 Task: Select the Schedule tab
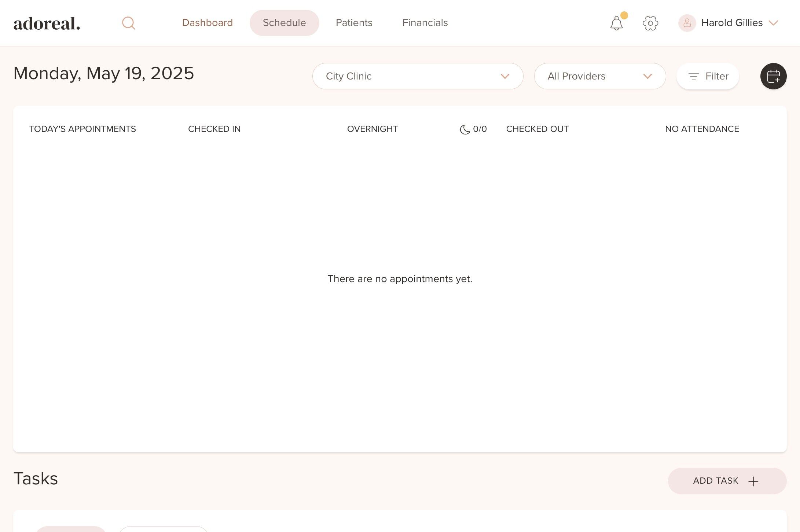[x=284, y=23]
